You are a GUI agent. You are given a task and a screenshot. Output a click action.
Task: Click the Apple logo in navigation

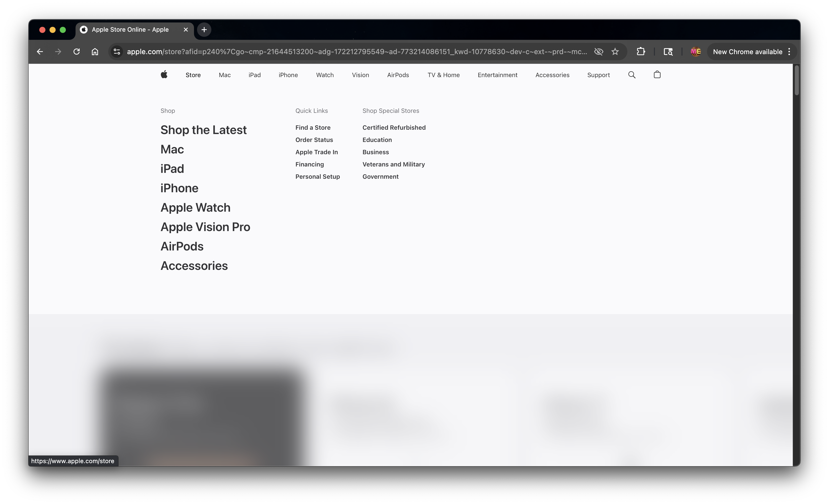pos(164,75)
